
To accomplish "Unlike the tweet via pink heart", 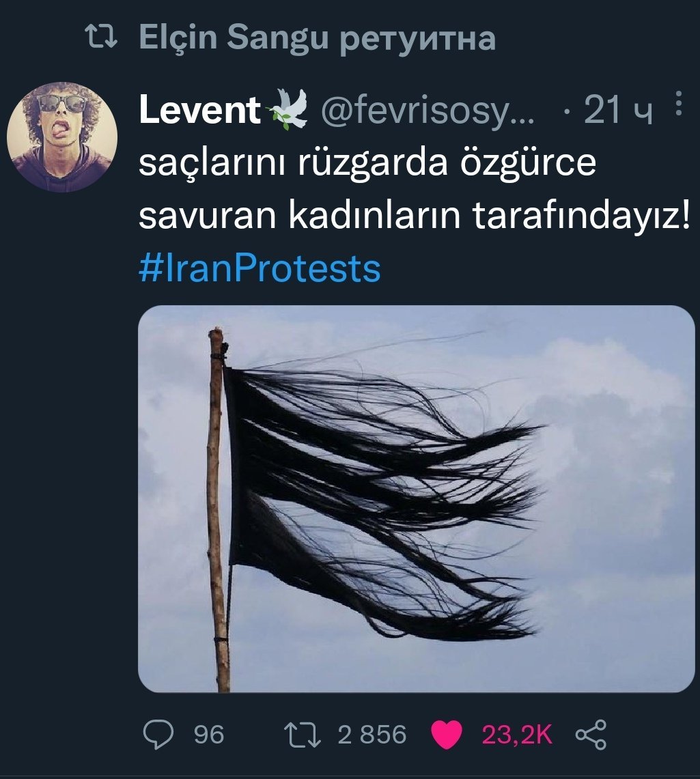I will tap(446, 735).
